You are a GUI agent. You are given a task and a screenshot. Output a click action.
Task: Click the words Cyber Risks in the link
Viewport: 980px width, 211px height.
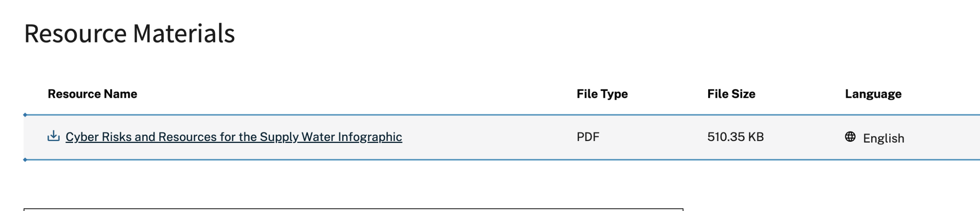(x=98, y=137)
